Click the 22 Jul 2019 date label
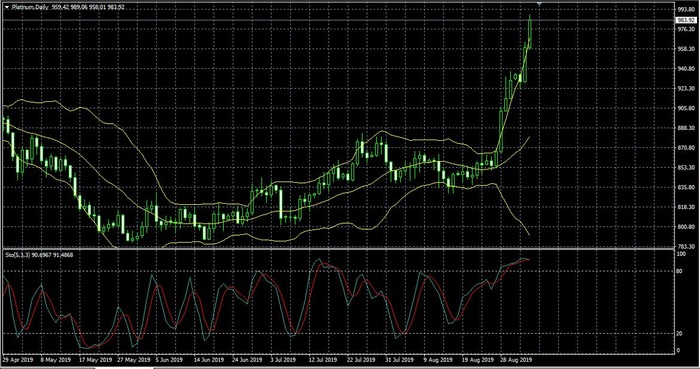700x369 pixels. (362, 359)
